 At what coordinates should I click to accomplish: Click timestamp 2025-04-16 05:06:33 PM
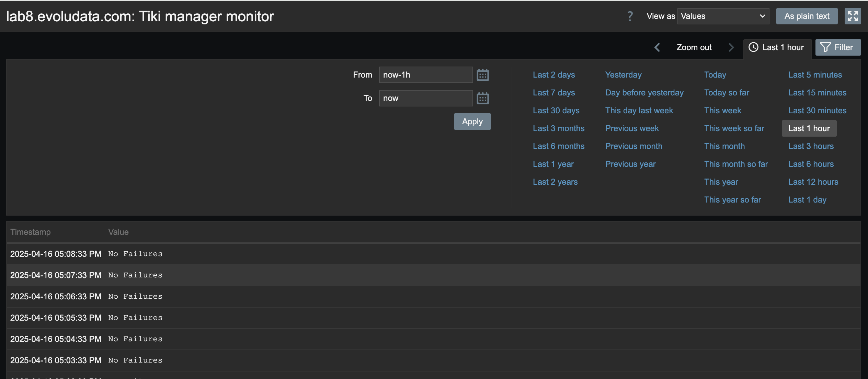[56, 297]
